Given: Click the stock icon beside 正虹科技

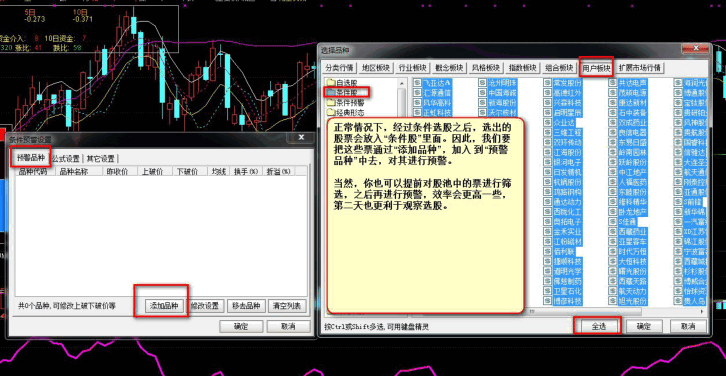Looking at the screenshot, I should (x=417, y=112).
